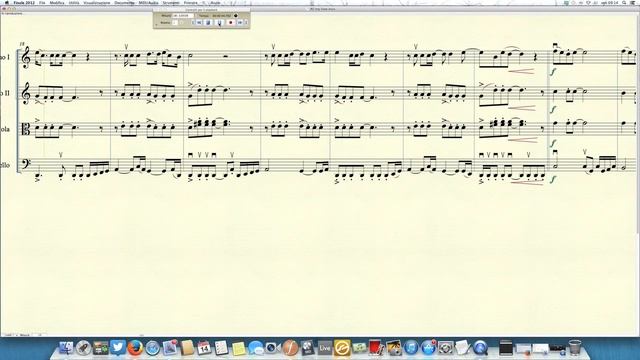Select the crescendo hairpin below Violin I staff

coord(521,71)
